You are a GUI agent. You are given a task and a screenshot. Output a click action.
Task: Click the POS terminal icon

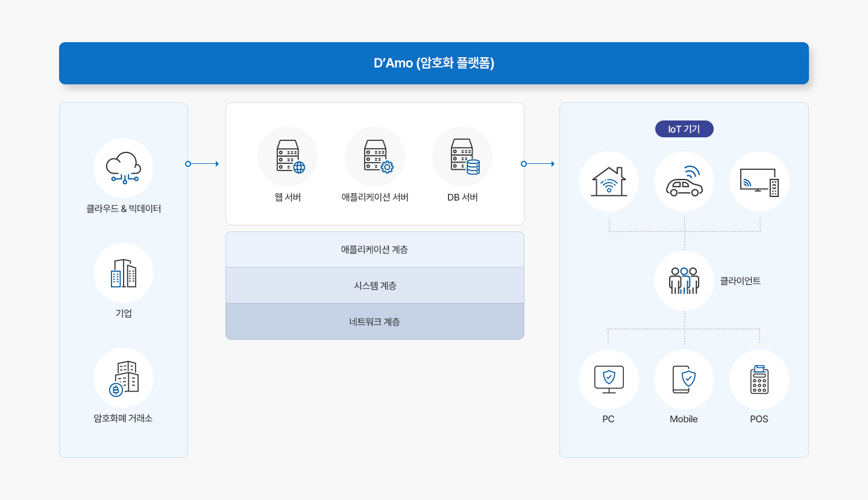click(759, 380)
